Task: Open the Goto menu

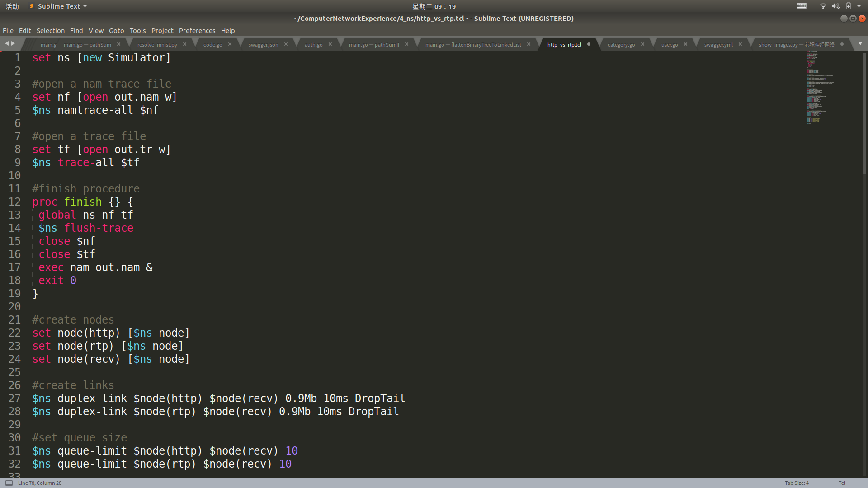Action: [116, 31]
